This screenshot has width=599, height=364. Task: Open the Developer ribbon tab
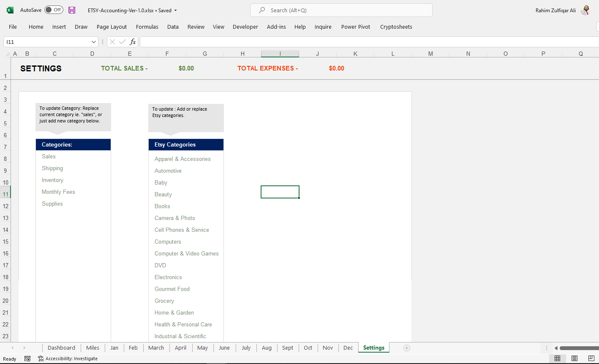tap(245, 27)
